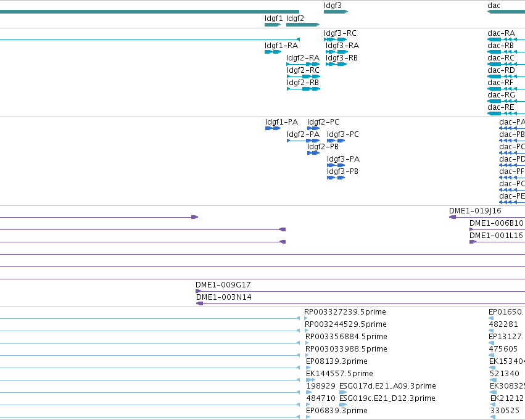Image resolution: width=525 pixels, height=420 pixels.
Task: Click the Idgf1 gene arrow glyph
Action: click(273, 25)
